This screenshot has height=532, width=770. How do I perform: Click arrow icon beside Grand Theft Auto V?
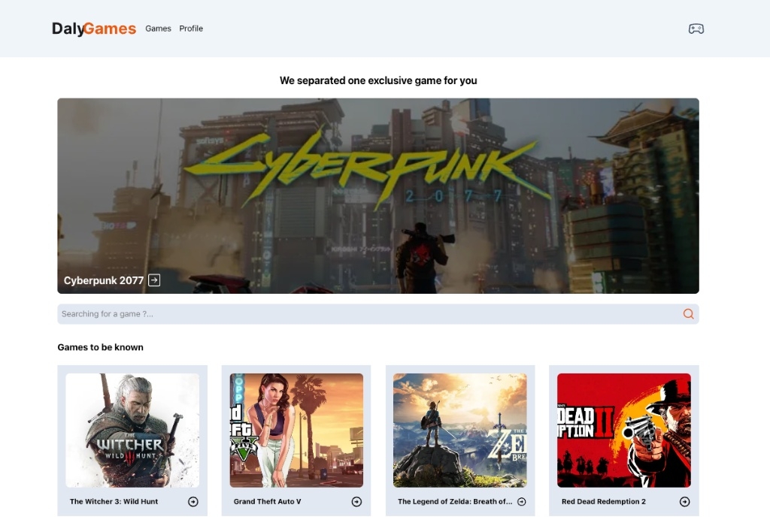356,502
